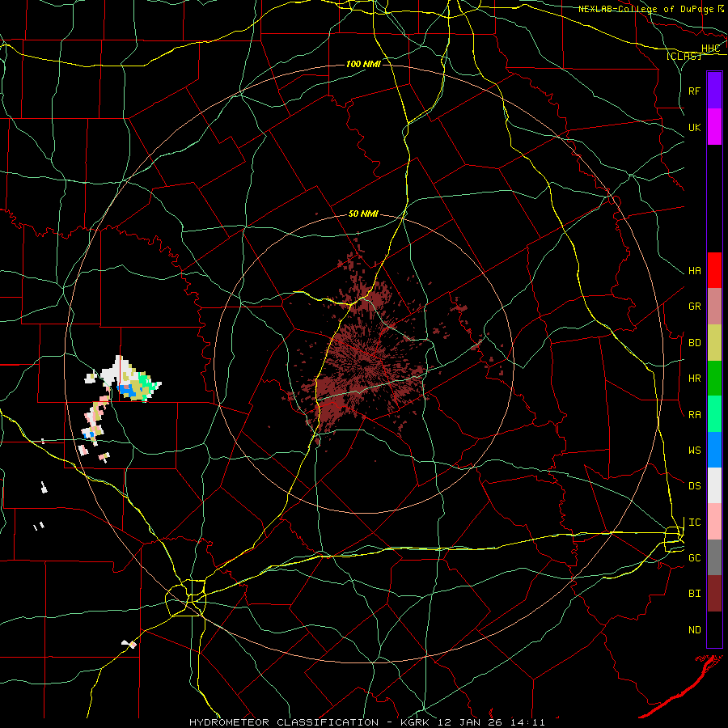Click the light pink IC legend swatch
Image resolution: width=728 pixels, height=728 pixels.
point(714,522)
